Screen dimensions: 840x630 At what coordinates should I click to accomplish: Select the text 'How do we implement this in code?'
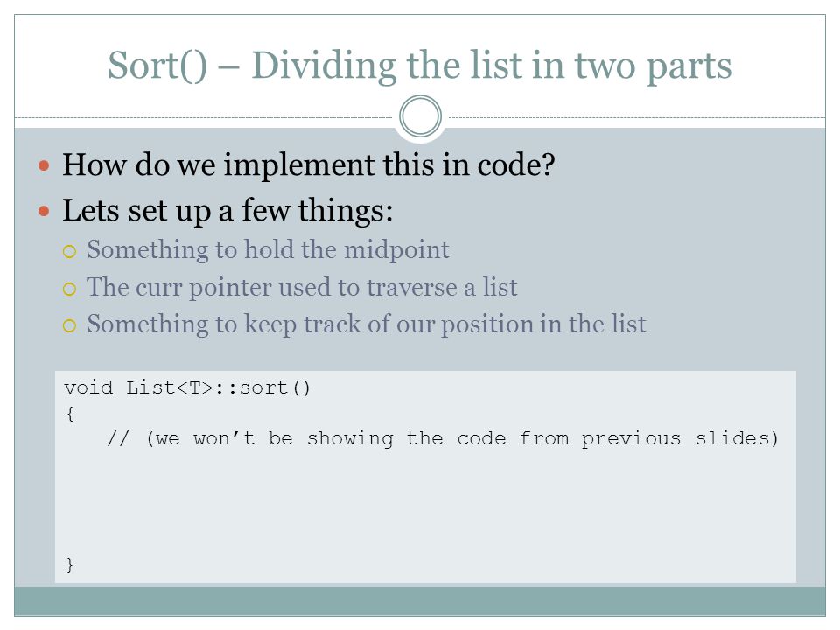pos(309,164)
